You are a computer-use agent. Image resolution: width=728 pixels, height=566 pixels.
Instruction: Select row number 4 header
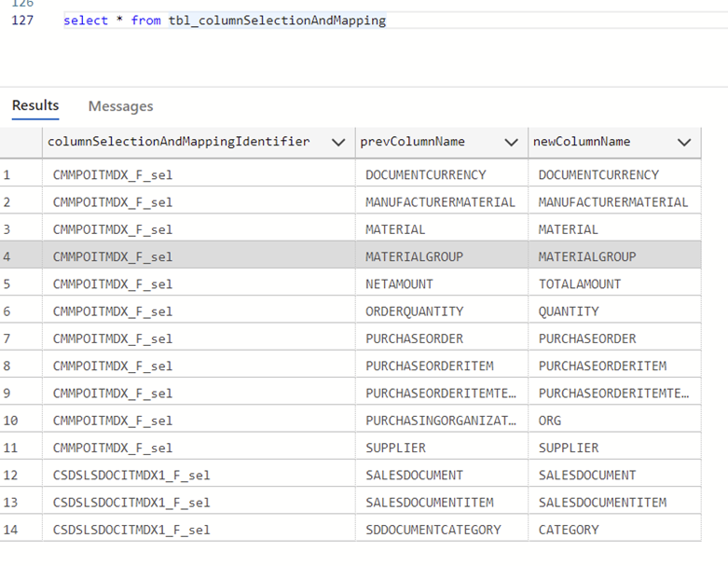tap(21, 255)
